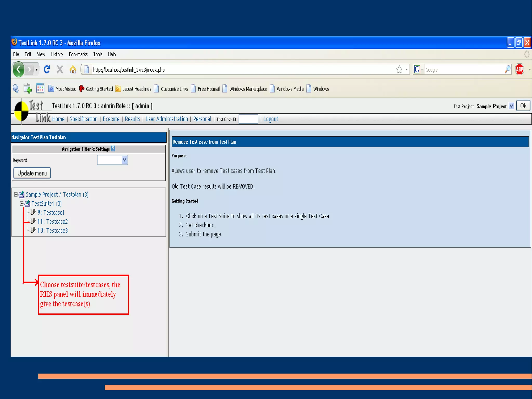The image size is (532, 399).
Task: Click the page icon in the address bar
Action: pos(87,69)
